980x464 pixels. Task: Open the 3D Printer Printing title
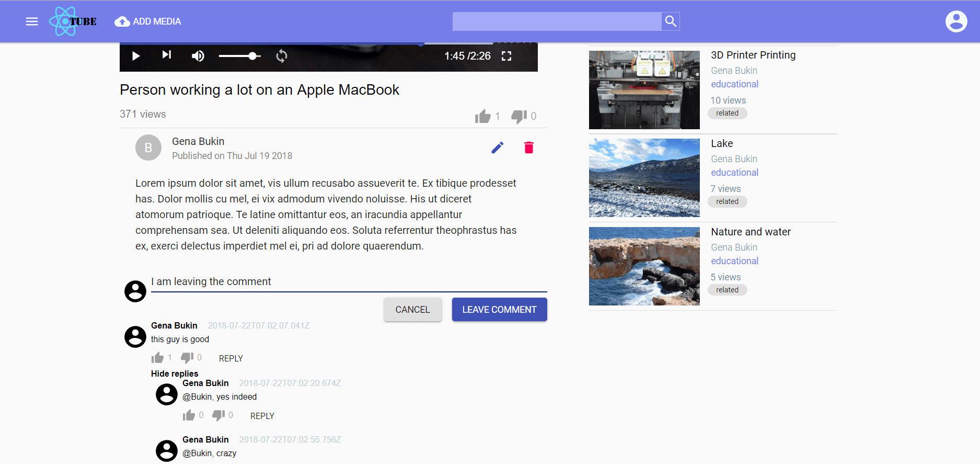click(753, 55)
